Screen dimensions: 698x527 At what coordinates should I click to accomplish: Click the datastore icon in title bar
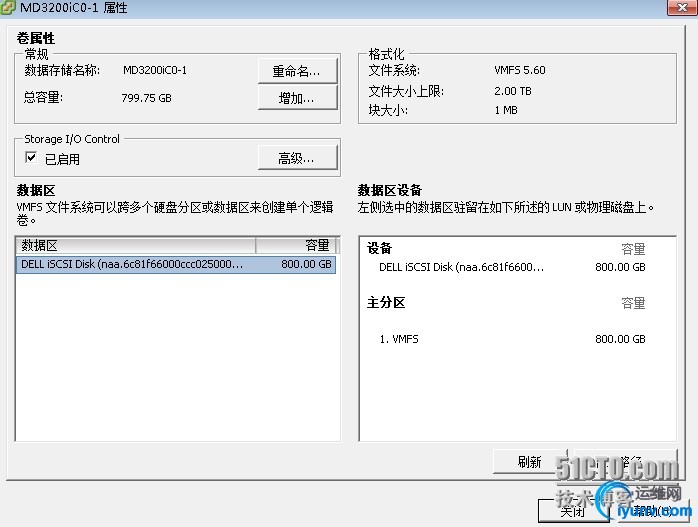tap(8, 8)
